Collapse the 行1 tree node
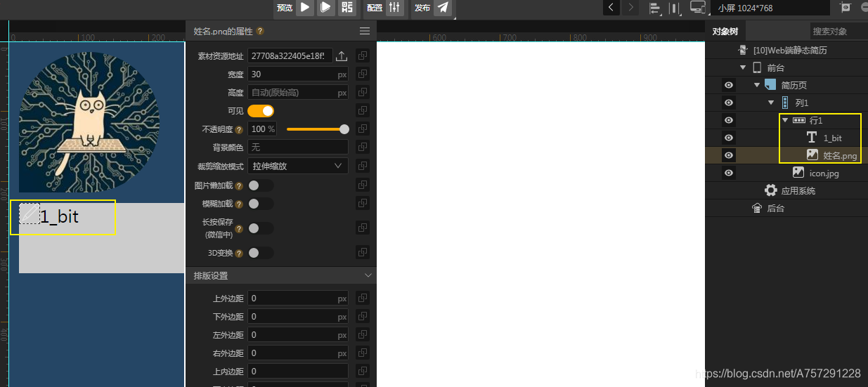The image size is (868, 387). tap(785, 120)
